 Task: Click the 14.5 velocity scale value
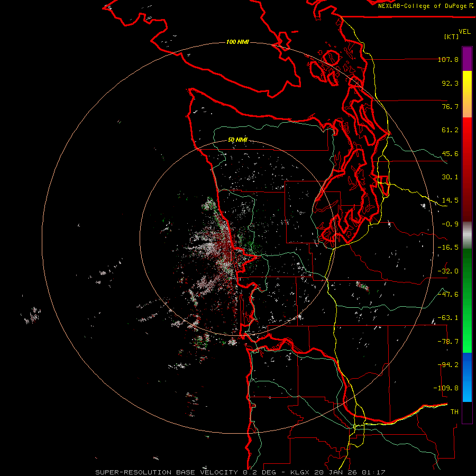click(450, 200)
